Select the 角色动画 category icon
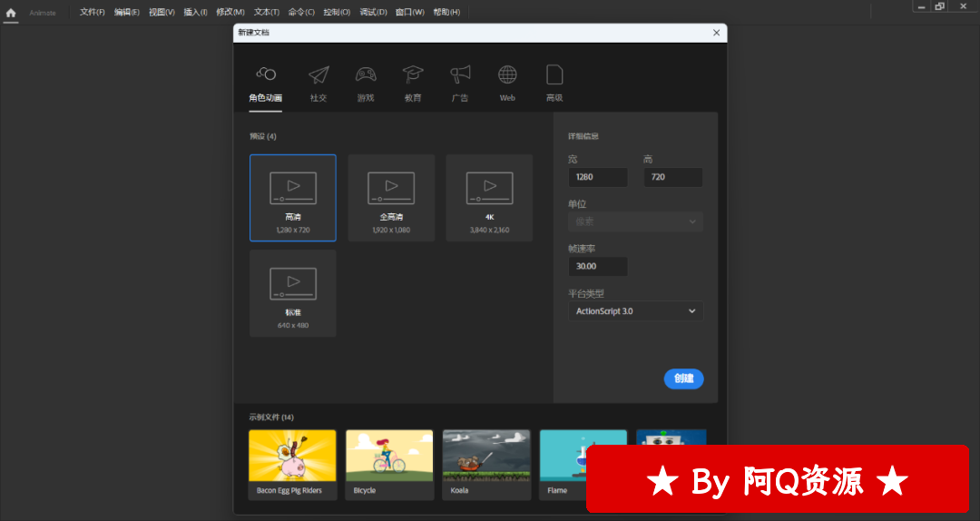 (x=266, y=74)
